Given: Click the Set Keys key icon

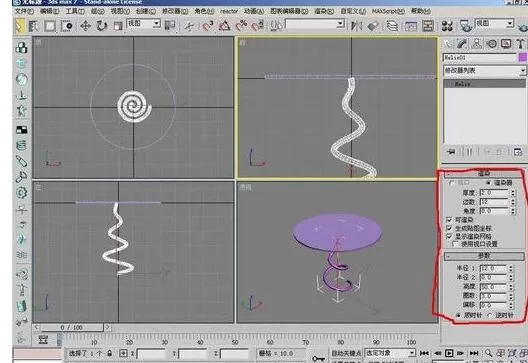Looking at the screenshot, I should click(318, 359).
